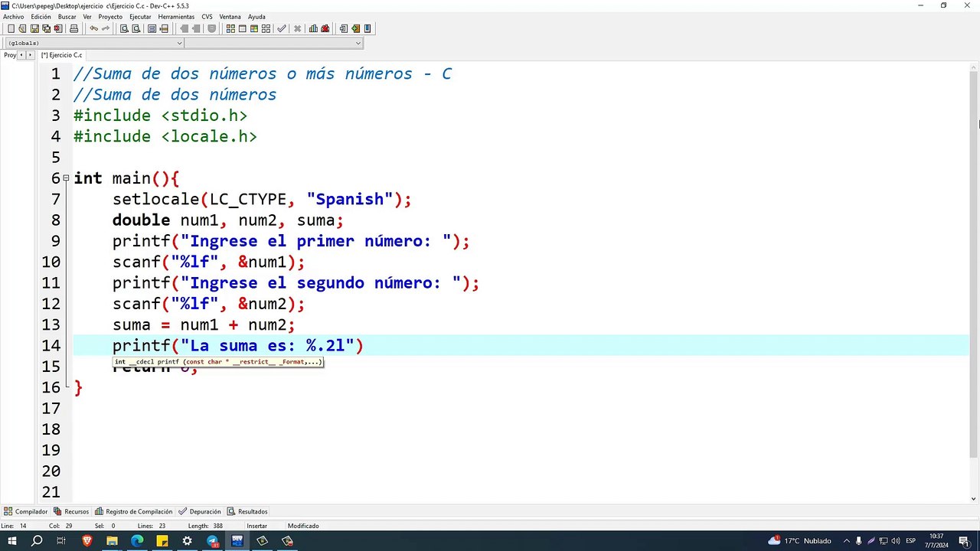Open the Archivo menu

(x=14, y=17)
